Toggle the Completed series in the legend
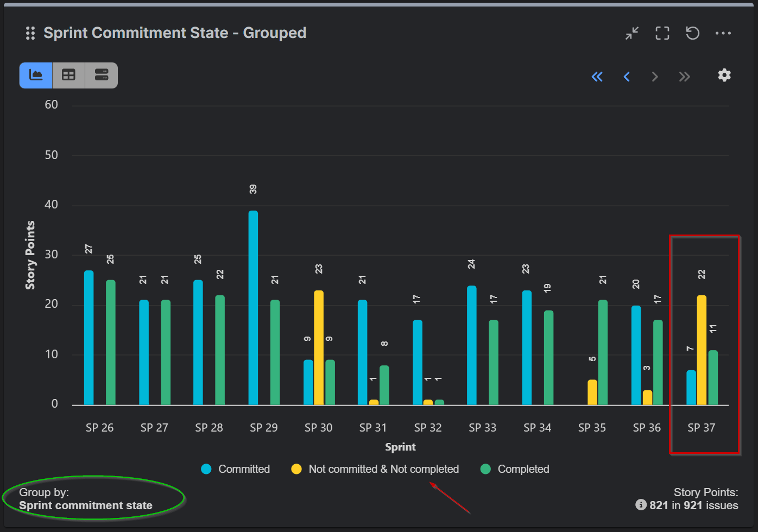Viewport: 758px width, 532px height. click(x=515, y=469)
